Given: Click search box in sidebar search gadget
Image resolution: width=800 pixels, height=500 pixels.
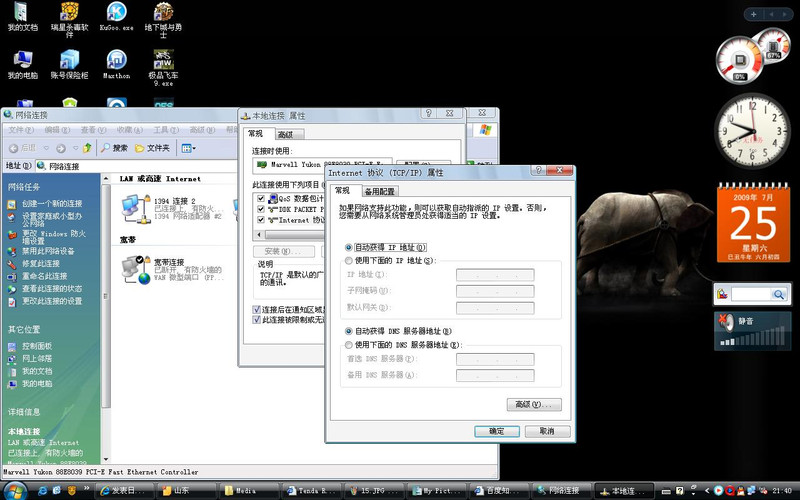Looking at the screenshot, I should pos(751,294).
